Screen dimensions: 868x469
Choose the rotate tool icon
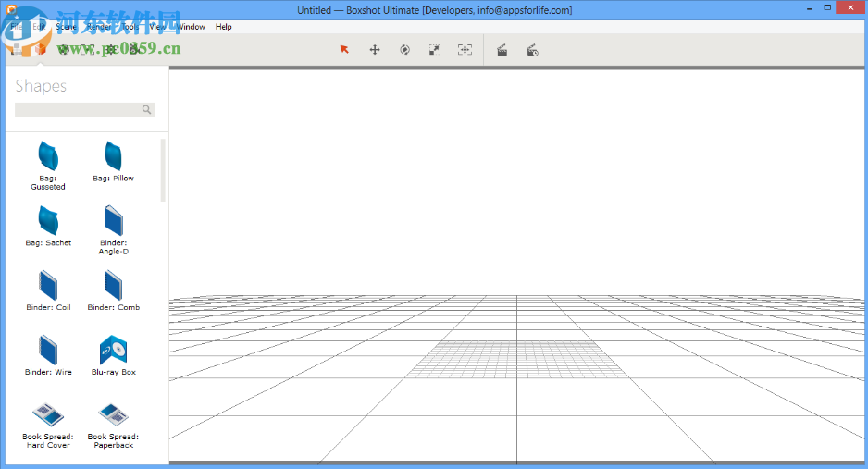tap(404, 50)
